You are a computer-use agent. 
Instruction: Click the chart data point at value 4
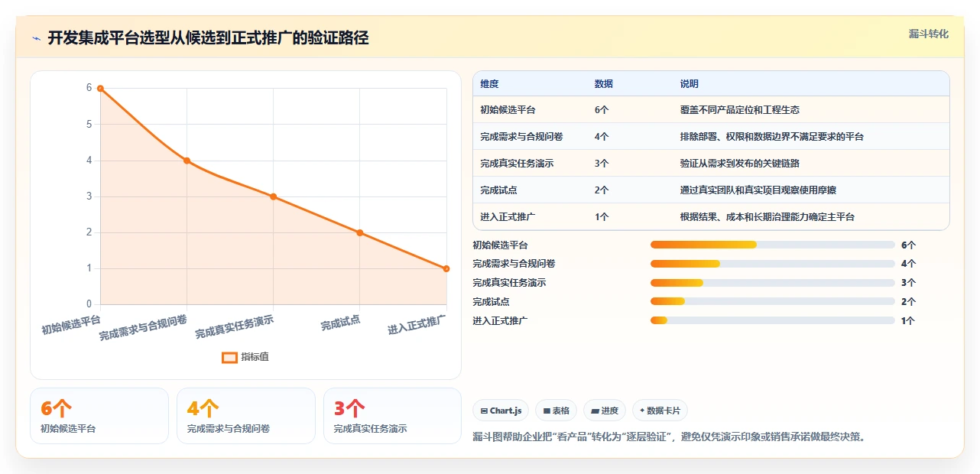tap(187, 161)
